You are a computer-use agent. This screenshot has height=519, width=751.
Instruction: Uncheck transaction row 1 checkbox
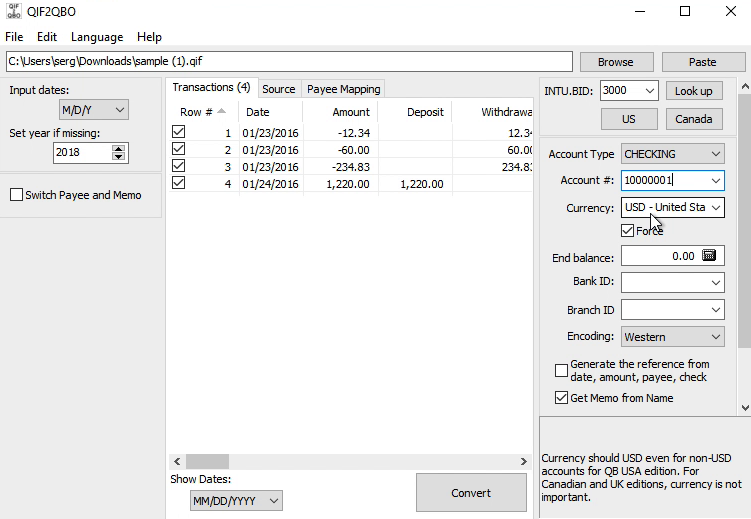pos(179,132)
